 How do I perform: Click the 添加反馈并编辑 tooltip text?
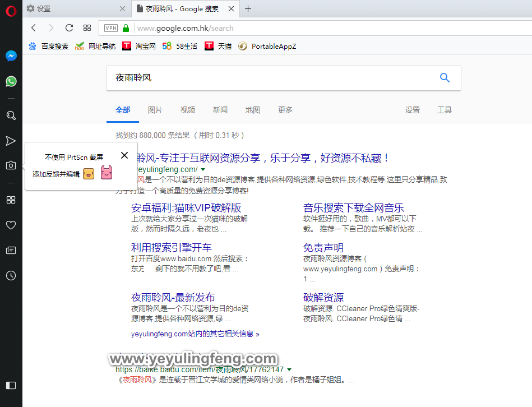(x=56, y=174)
